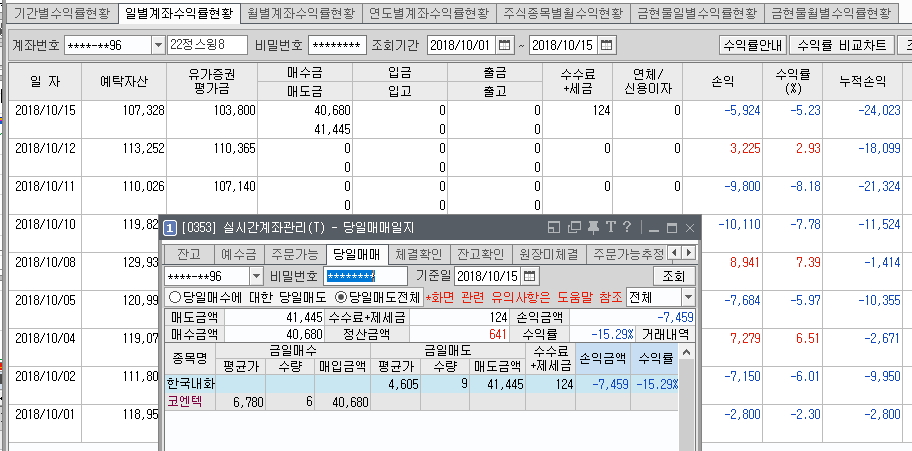Viewport: 912px width, 451px height.
Task: Open help with the question mark icon
Action: pyautogui.click(x=626, y=227)
